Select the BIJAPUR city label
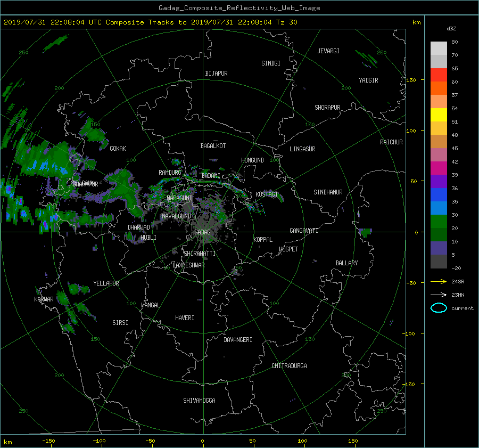This screenshot has height=448, width=479. (216, 74)
